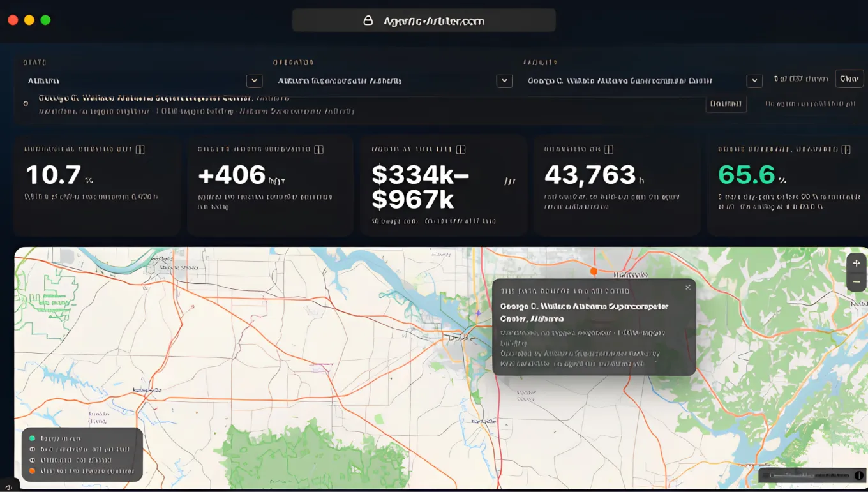Screen dimensions: 868x492
Task: Click the browser address bar field
Action: [424, 20]
